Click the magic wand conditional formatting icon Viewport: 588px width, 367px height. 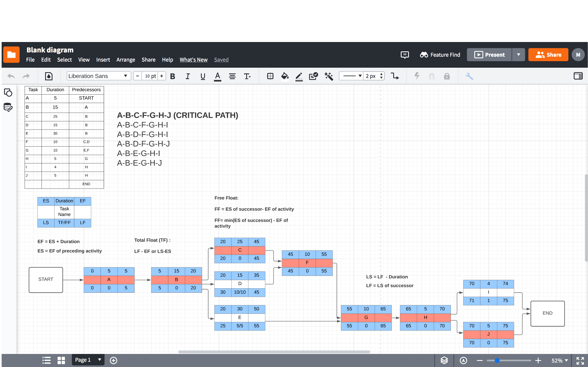(329, 76)
